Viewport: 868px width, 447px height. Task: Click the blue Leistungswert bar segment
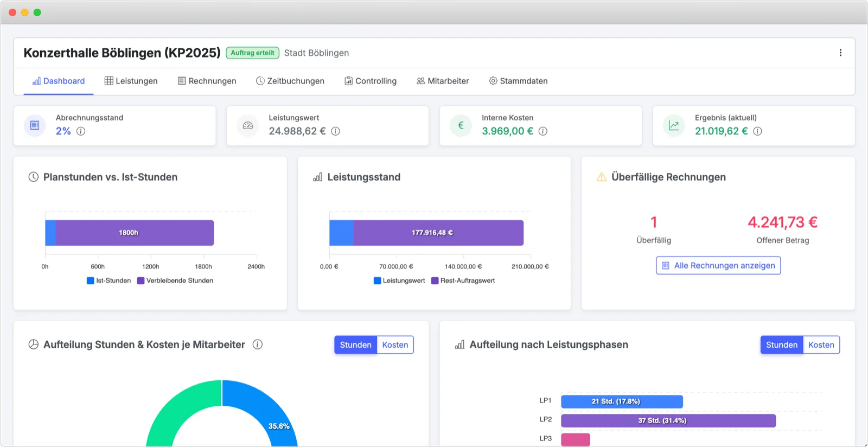pos(341,233)
